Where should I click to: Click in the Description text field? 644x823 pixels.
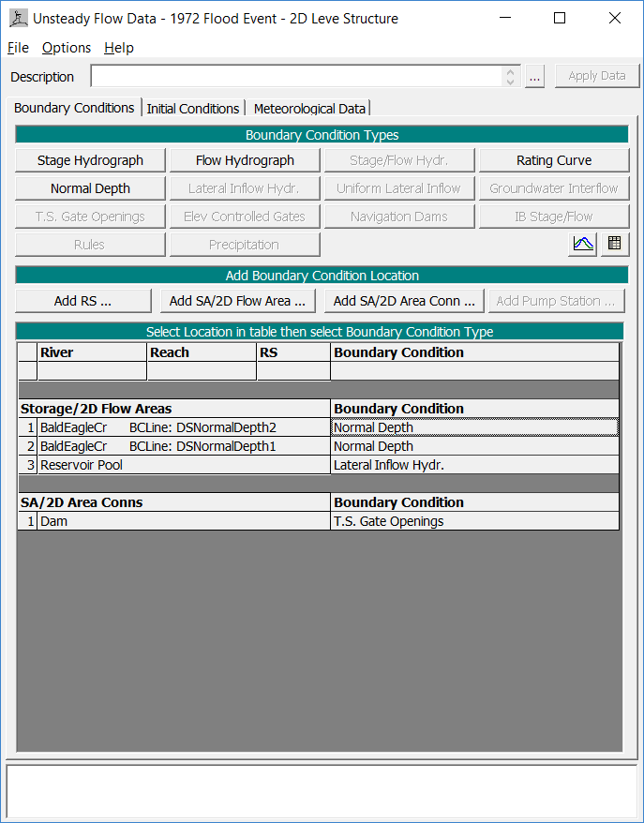coord(295,77)
